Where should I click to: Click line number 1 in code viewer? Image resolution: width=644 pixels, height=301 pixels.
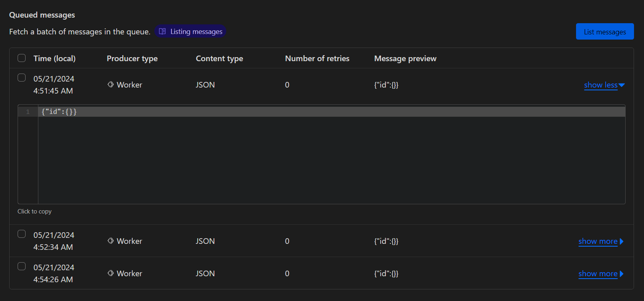tap(28, 112)
